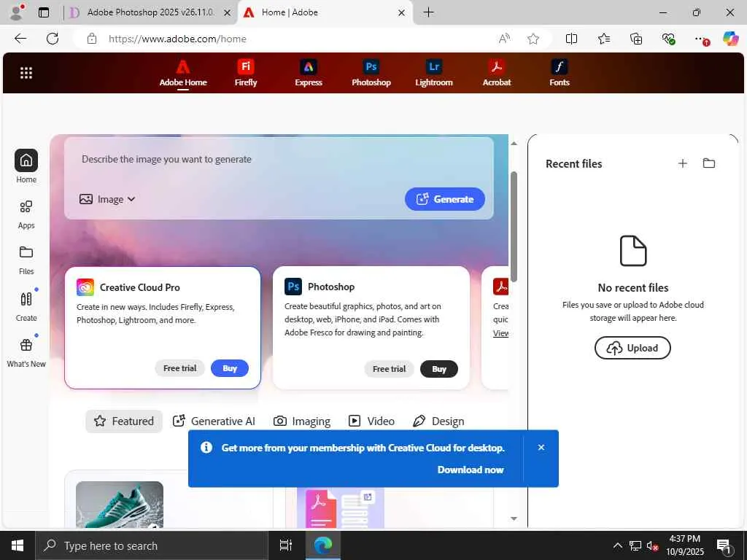Image resolution: width=747 pixels, height=560 pixels.
Task: Open a new browser tab
Action: tap(428, 12)
